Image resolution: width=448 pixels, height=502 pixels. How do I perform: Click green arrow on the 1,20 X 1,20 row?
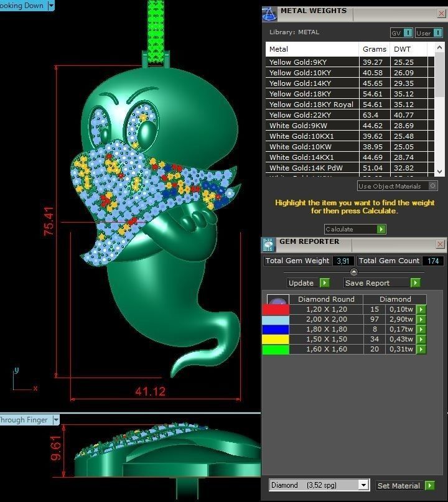coord(421,309)
